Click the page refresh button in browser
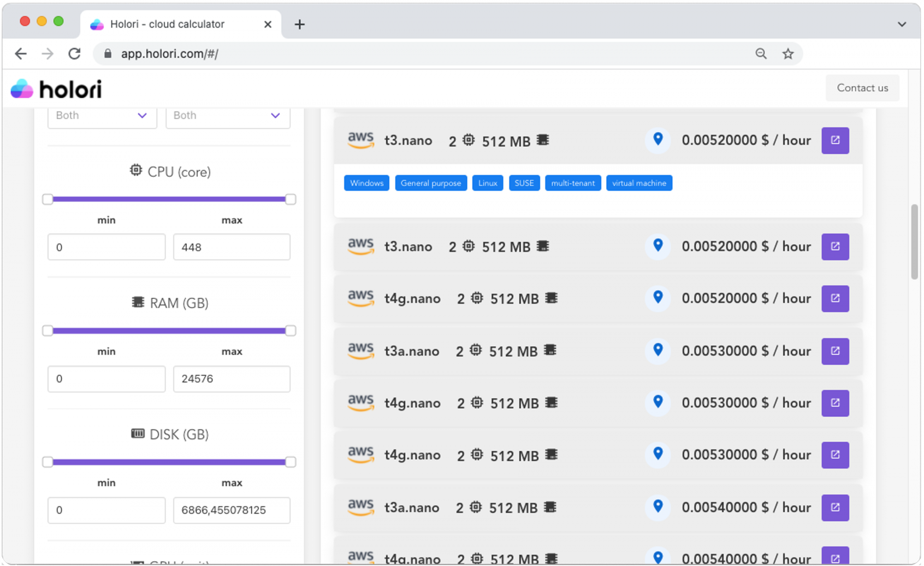 point(75,53)
